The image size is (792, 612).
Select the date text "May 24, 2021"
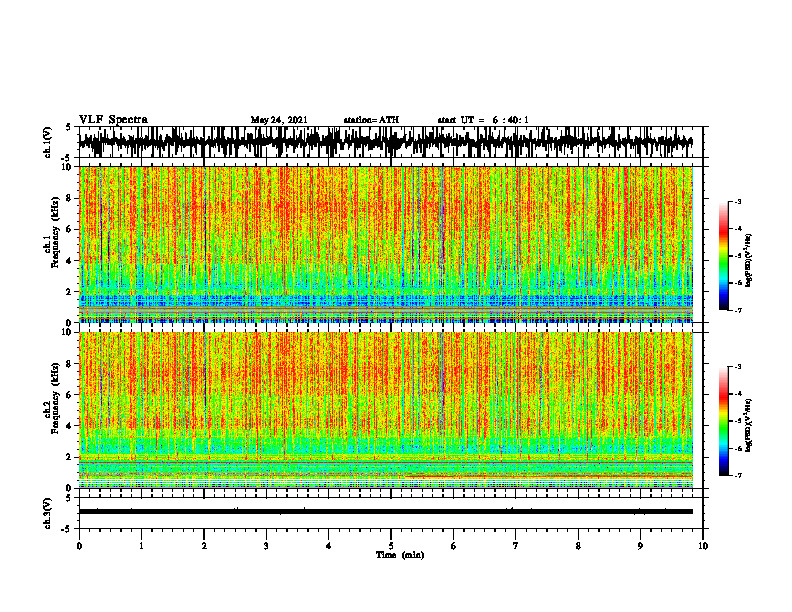tap(279, 120)
